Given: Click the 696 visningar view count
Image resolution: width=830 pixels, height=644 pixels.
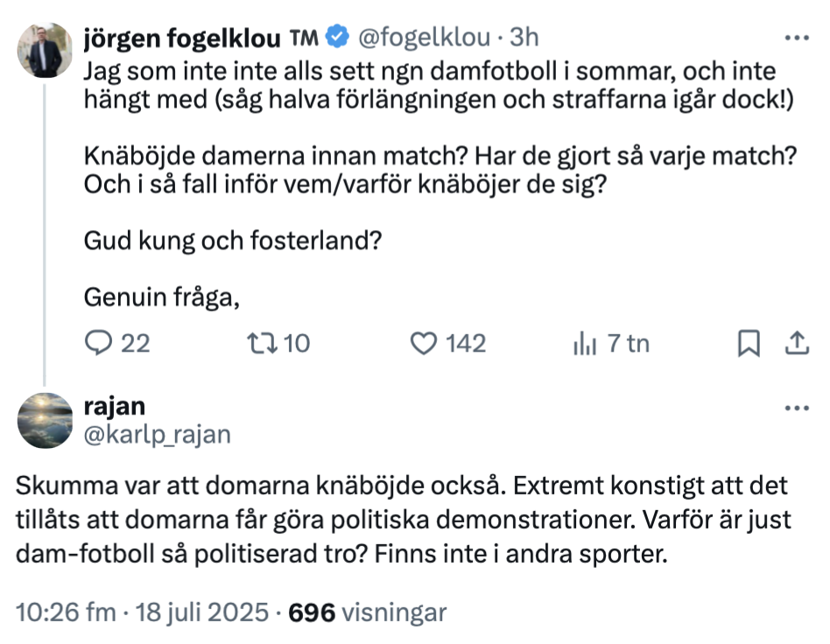Looking at the screenshot, I should point(368,612).
